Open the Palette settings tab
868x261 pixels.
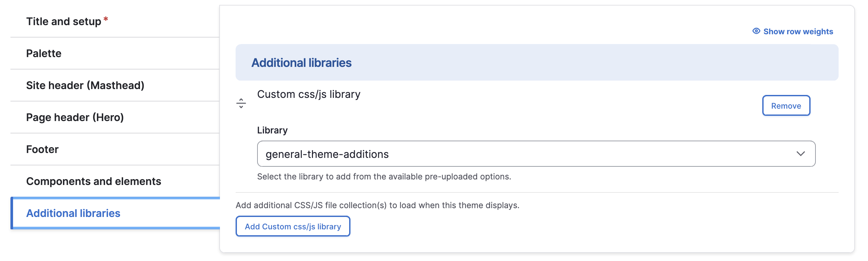pos(44,53)
